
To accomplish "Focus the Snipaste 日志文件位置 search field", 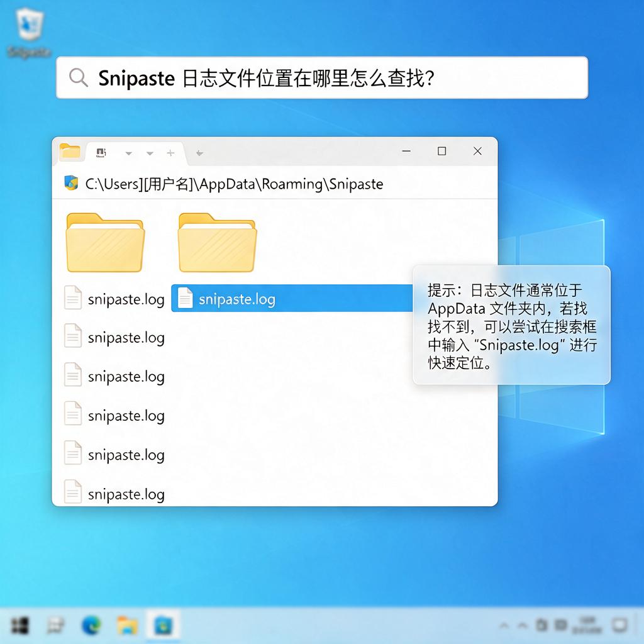I will pyautogui.click(x=322, y=77).
